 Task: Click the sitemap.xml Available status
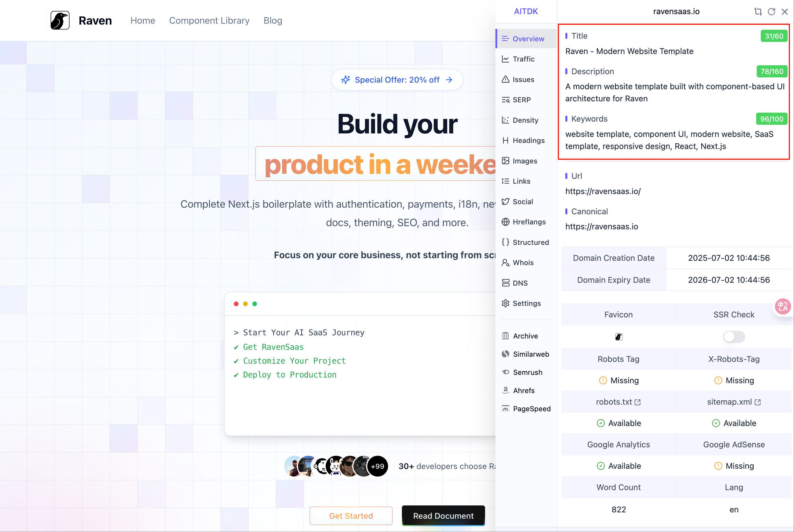734,423
